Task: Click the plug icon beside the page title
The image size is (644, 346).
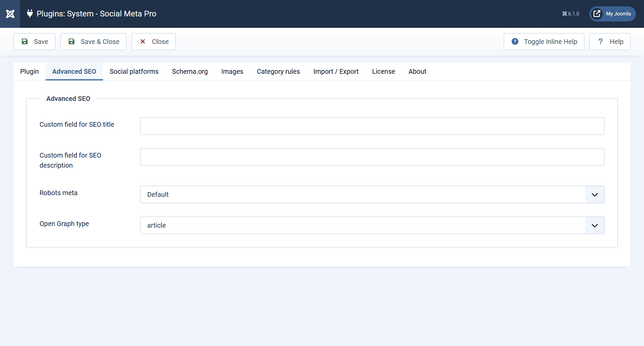Action: click(30, 14)
